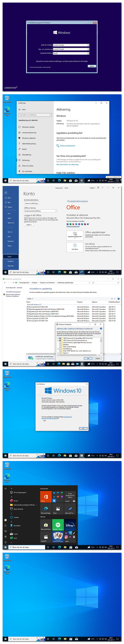Check the Data Center Bridging checkbox
Screen dimensions: 124x644
tap(60, 346)
